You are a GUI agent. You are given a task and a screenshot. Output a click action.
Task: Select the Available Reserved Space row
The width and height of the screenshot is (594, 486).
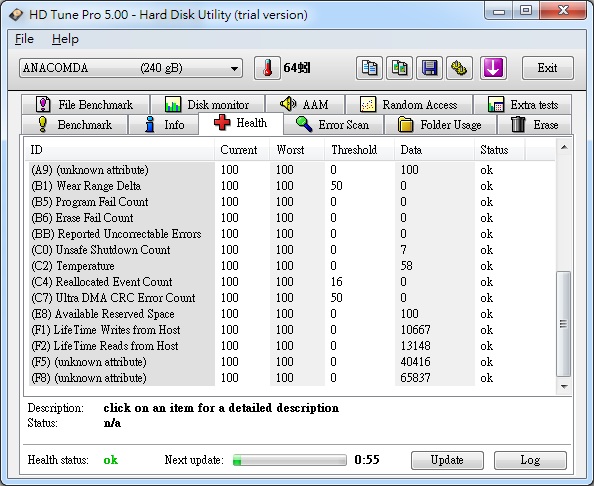click(292, 314)
